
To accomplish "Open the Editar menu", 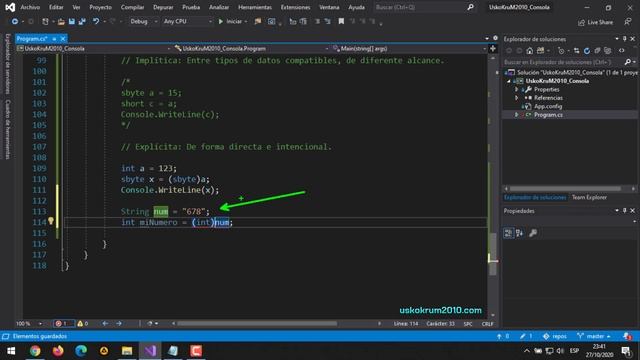I will [56, 7].
